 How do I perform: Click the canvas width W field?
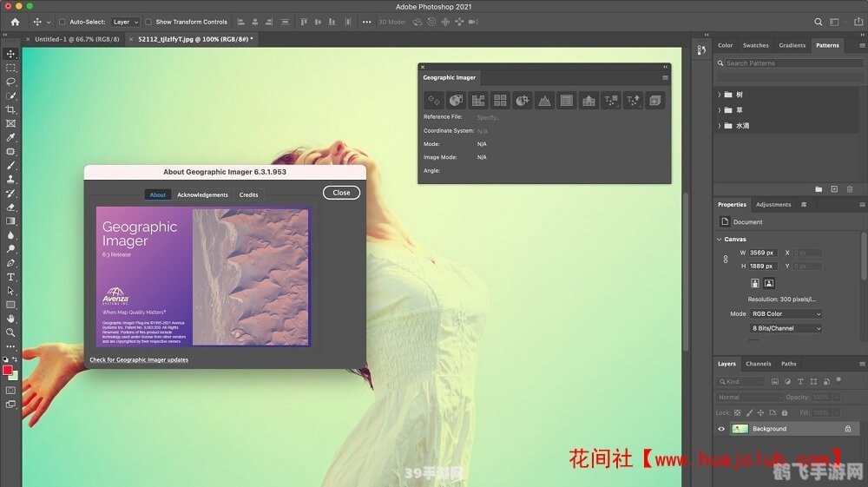point(763,253)
